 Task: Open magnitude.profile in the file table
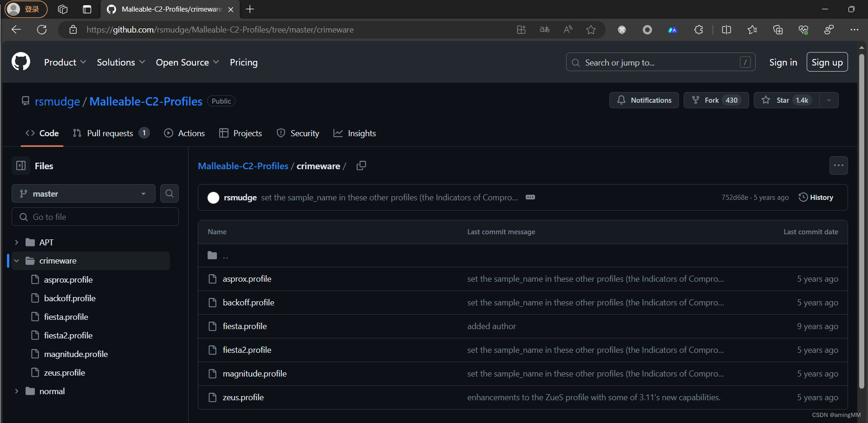[x=255, y=374]
